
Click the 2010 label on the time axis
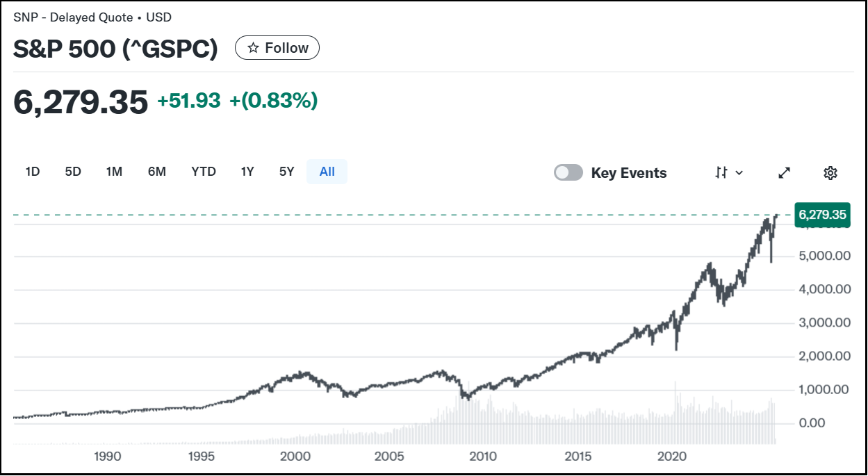click(483, 457)
